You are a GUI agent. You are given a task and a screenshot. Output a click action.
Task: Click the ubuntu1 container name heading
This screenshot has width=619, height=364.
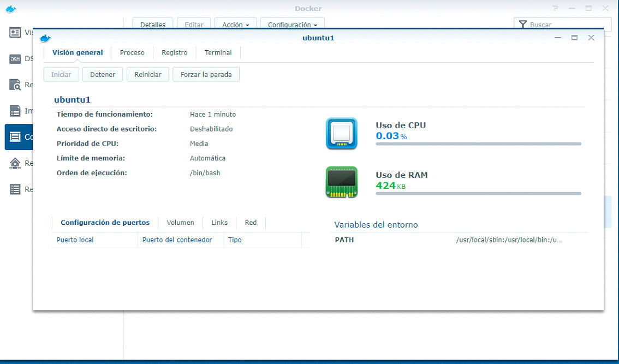pyautogui.click(x=72, y=99)
